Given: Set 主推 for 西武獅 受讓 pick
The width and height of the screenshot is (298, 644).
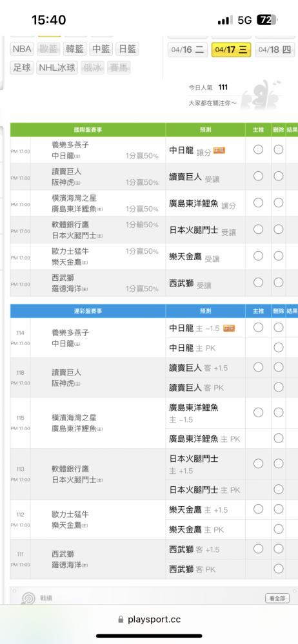Looking at the screenshot, I should [x=258, y=283].
